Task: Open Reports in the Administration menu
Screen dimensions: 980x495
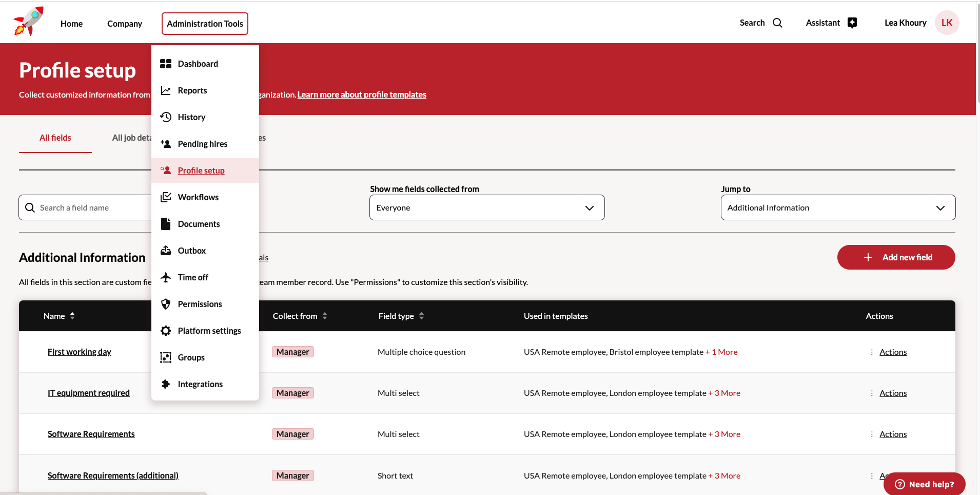Action: [192, 90]
